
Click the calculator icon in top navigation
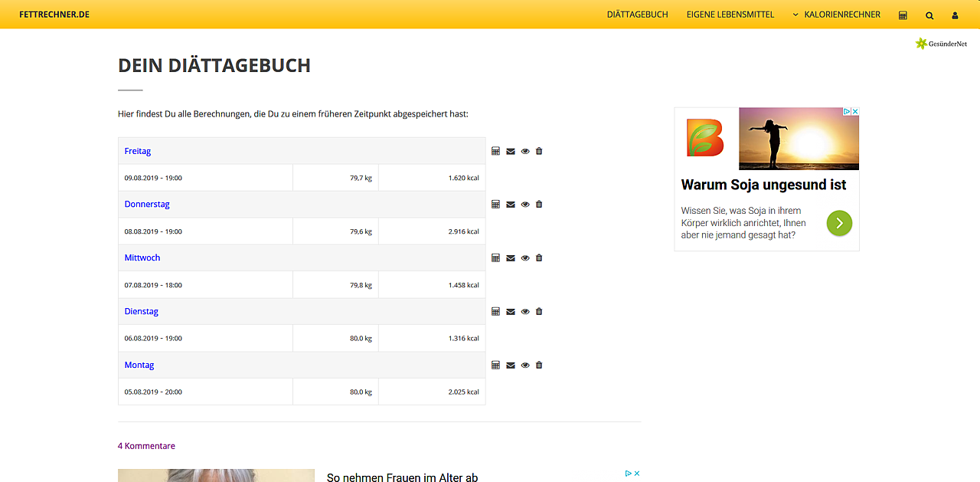[x=903, y=15]
